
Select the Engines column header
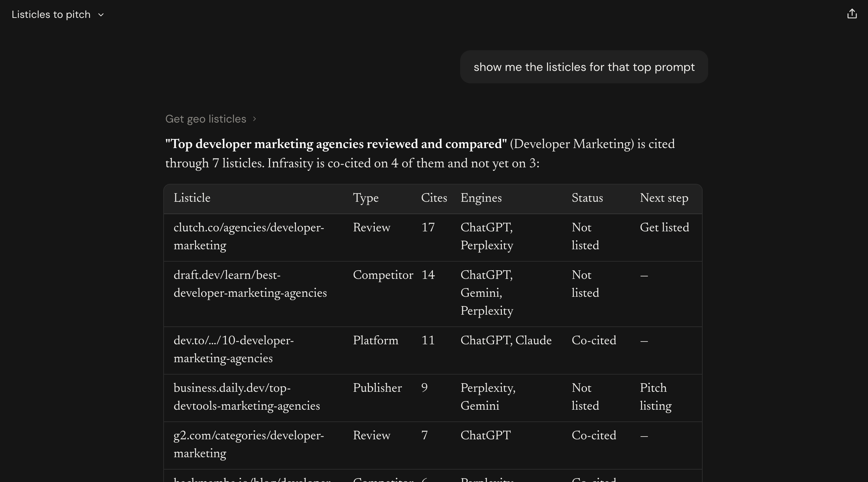[x=481, y=198]
